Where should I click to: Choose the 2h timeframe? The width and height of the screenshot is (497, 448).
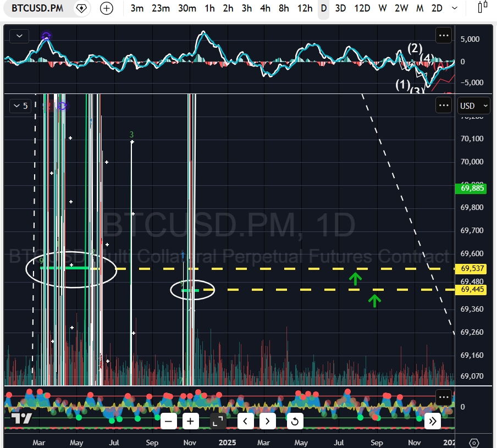[228, 8]
